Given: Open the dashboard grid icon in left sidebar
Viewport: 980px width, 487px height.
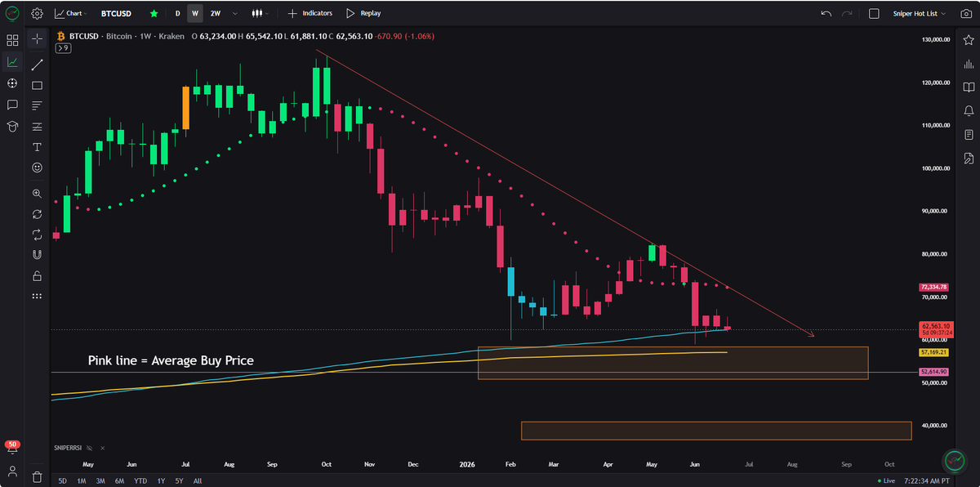Looking at the screenshot, I should 12,39.
